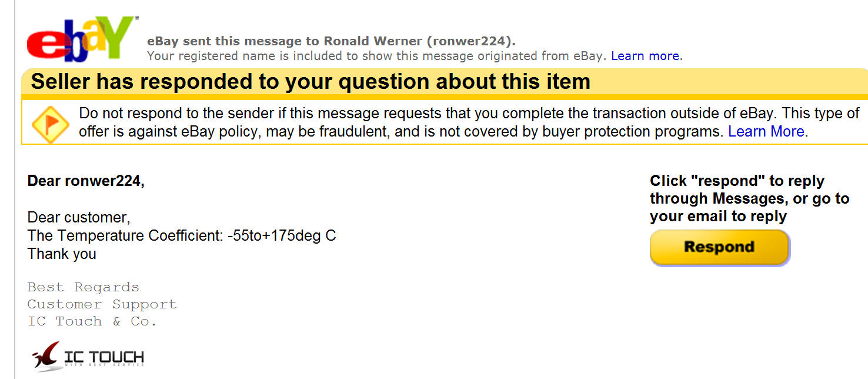Click the orange warning flag icon
Screen dimensions: 868x379
[50, 124]
